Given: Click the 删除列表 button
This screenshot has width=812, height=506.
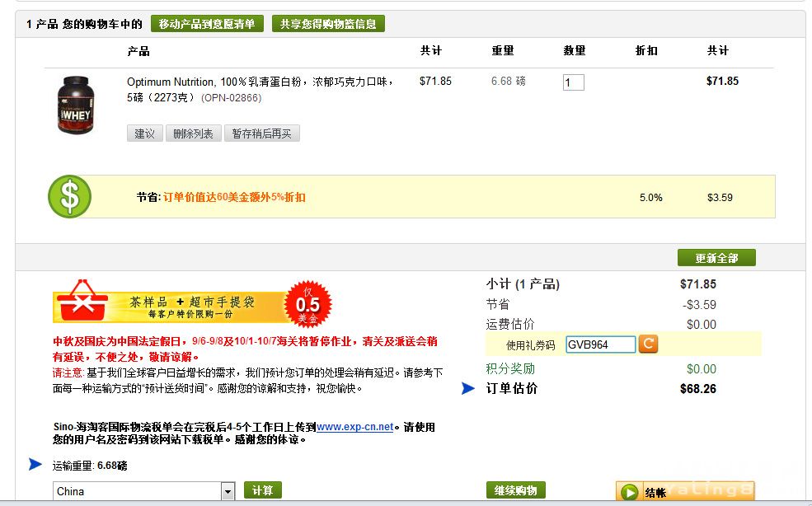Looking at the screenshot, I should [194, 134].
